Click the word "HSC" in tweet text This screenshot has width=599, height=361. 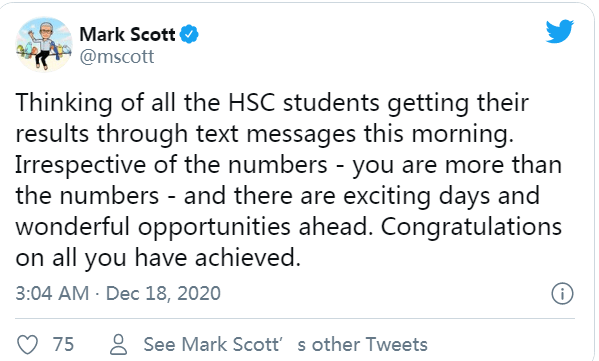pyautogui.click(x=252, y=103)
